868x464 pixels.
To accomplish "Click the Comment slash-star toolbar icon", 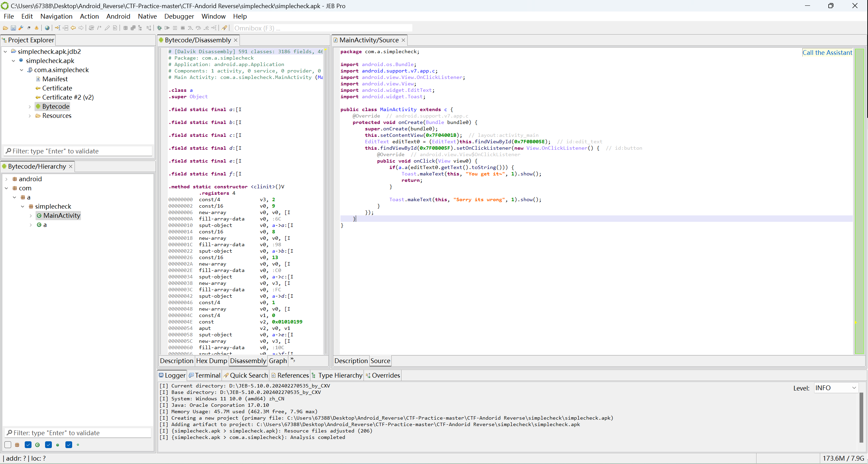I will (x=99, y=28).
